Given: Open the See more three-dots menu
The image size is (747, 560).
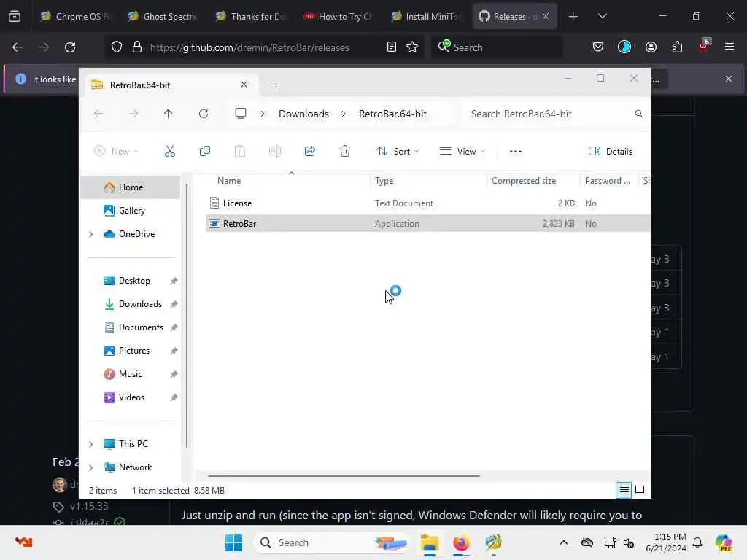Looking at the screenshot, I should coord(516,152).
